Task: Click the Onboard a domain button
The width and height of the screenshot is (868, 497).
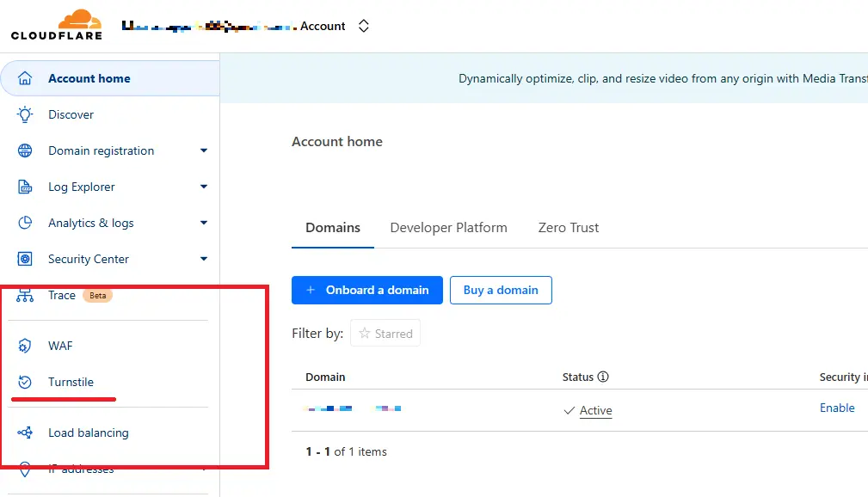Action: point(366,290)
